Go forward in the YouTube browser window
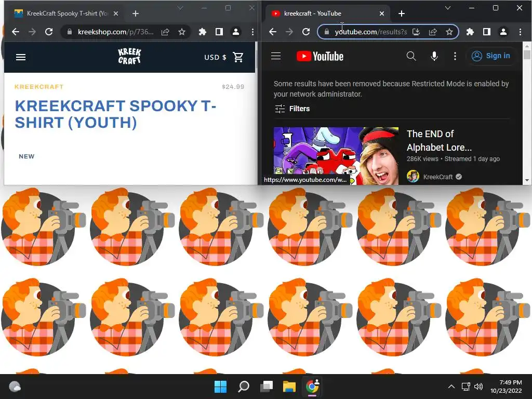 289,32
